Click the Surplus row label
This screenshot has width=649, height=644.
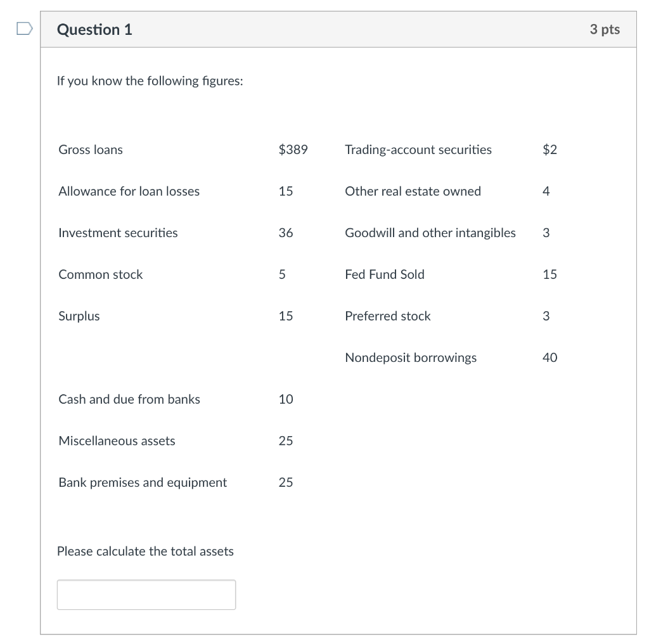[79, 316]
